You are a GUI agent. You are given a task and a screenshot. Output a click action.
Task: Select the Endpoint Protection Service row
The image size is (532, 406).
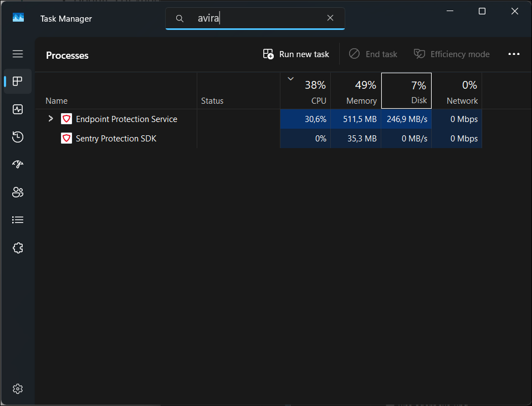point(259,119)
